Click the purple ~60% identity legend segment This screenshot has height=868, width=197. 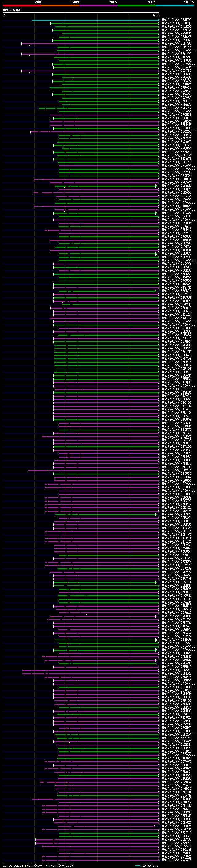pyautogui.click(x=98, y=6)
